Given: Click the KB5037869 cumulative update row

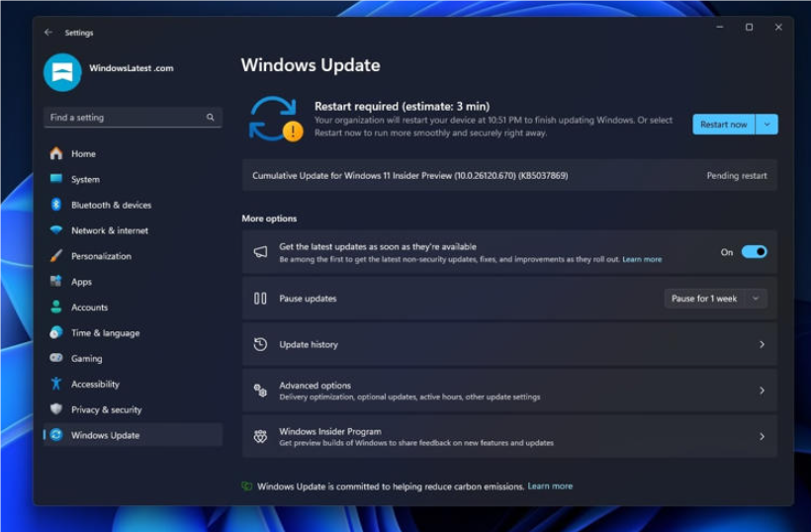Looking at the screenshot, I should pyautogui.click(x=509, y=175).
